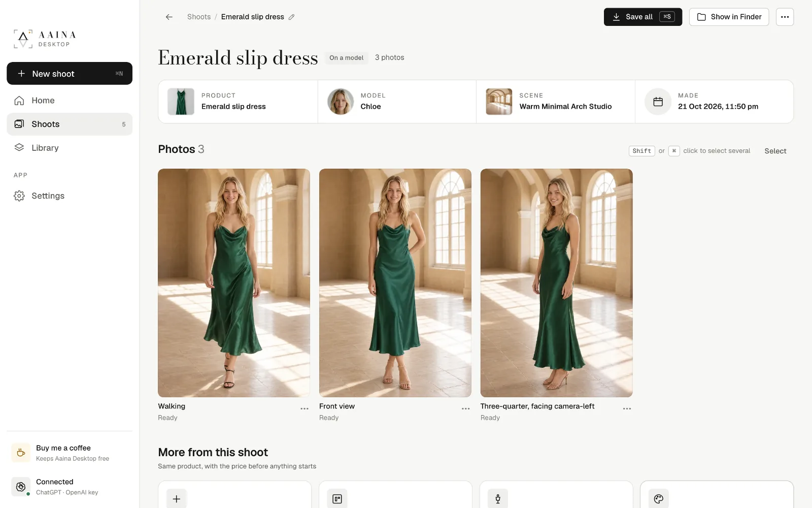Screen dimensions: 812x508
Task: Click the pencil icon to rename shoot
Action: [x=291, y=17]
